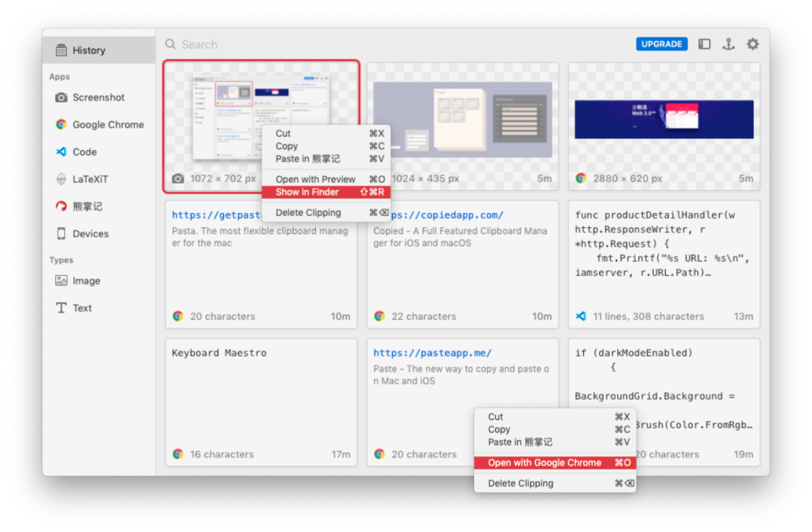The width and height of the screenshot is (812, 532).
Task: Open the https://getpast… link clipping
Action: (217, 215)
